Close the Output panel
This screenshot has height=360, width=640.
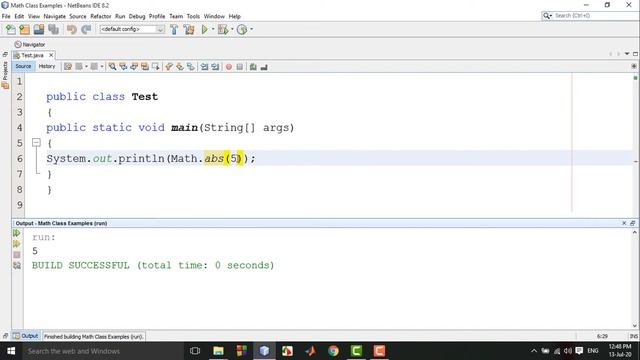coord(624,223)
